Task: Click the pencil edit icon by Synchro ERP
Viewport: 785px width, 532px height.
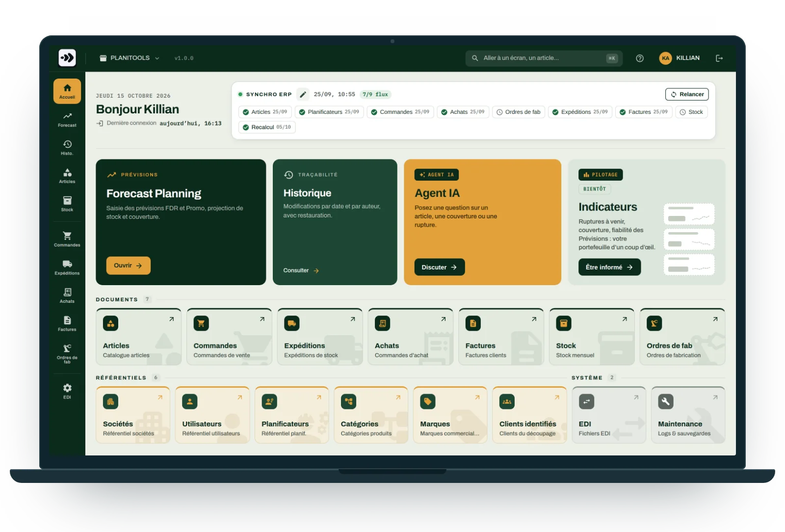Action: point(303,94)
